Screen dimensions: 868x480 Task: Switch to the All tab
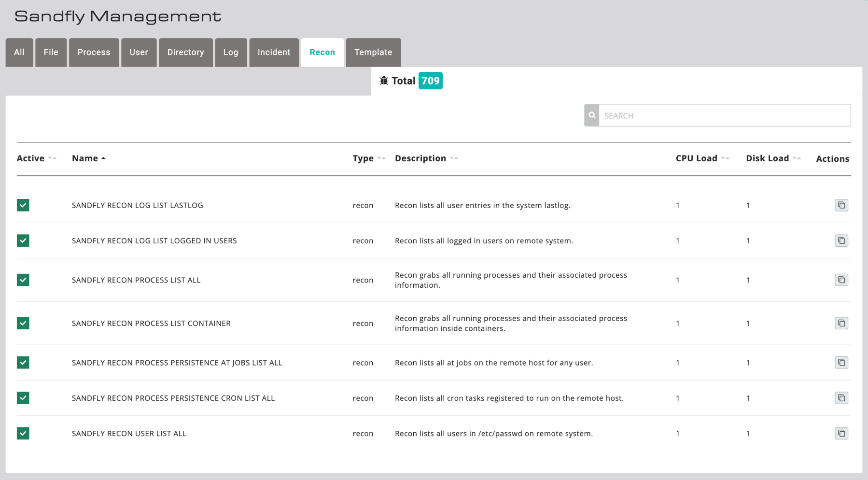pyautogui.click(x=19, y=52)
